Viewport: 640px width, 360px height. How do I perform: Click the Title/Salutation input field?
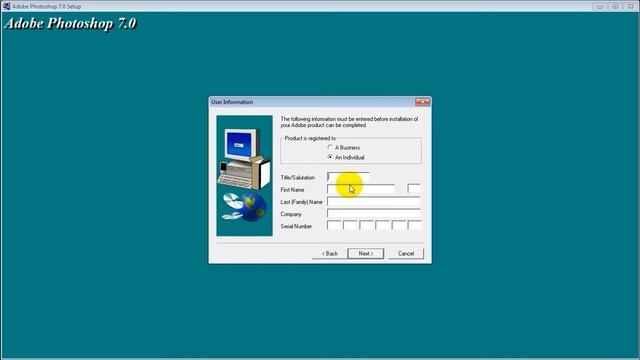[349, 177]
